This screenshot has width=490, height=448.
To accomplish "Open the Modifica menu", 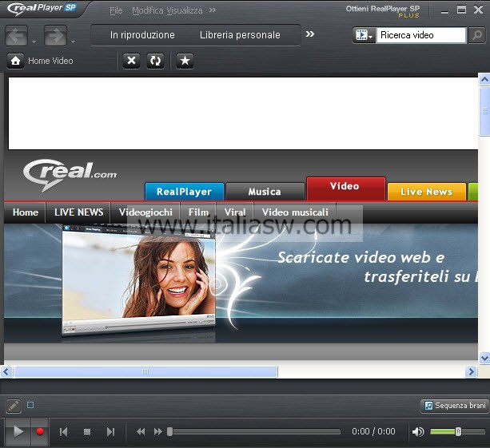I will (148, 10).
